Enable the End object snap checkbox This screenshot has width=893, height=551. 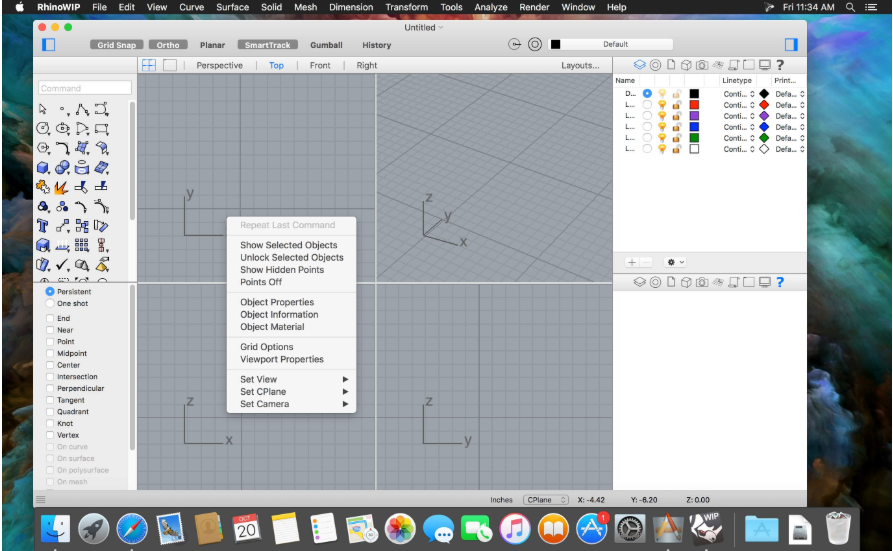pos(50,318)
